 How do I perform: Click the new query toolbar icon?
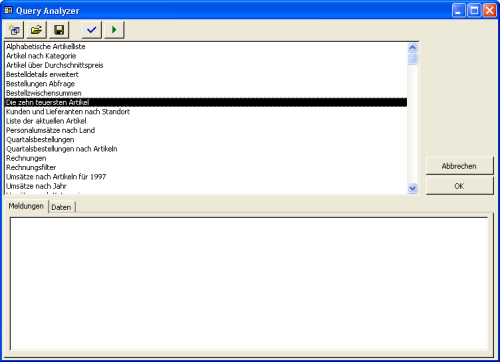14,30
